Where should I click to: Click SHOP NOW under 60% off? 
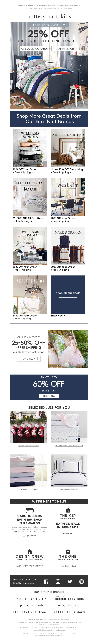(49, 396)
